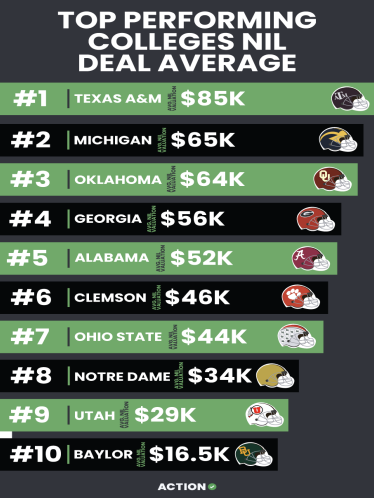This screenshot has height=498, width=374.
Task: Click the title heading text
Action: tap(187, 41)
